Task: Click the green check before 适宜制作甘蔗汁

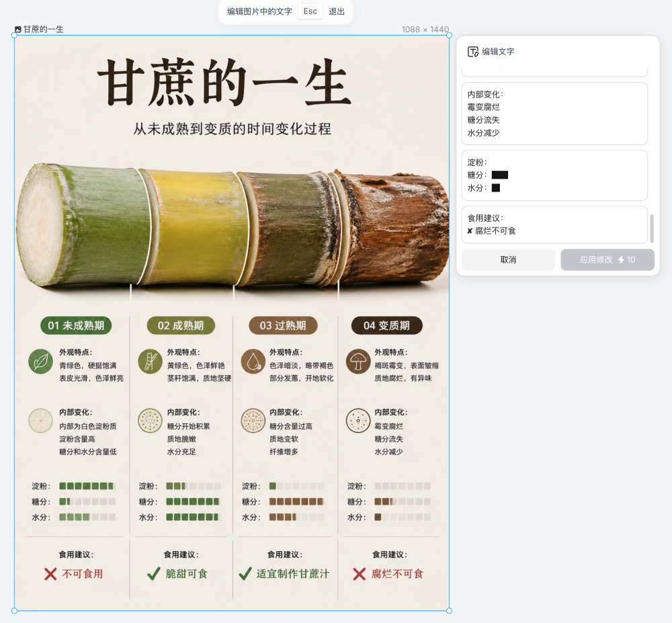Action: pyautogui.click(x=245, y=574)
